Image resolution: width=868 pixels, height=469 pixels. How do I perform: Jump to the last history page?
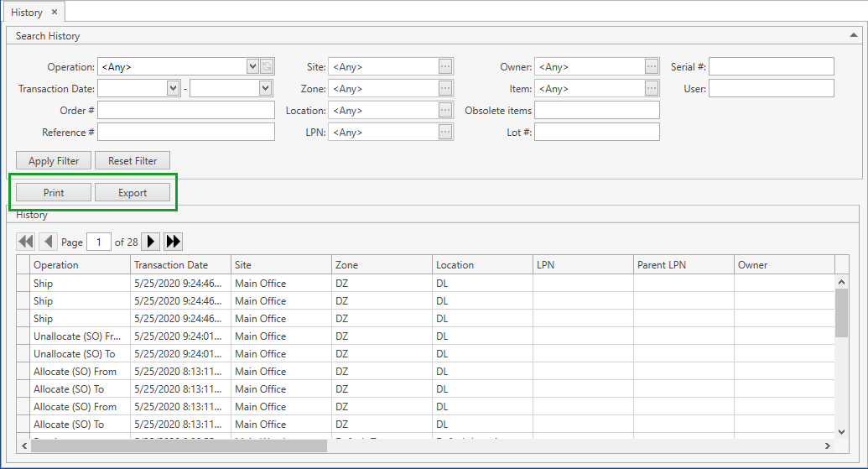pos(174,242)
